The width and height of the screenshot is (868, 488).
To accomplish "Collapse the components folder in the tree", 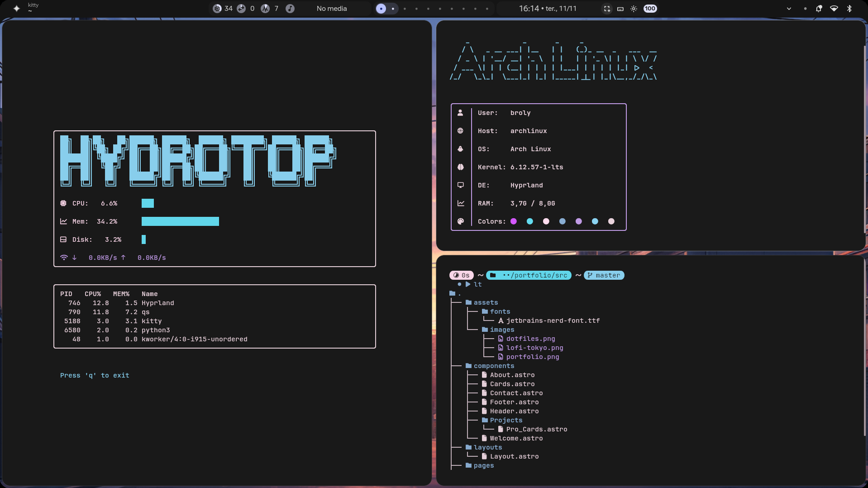I will click(x=493, y=366).
